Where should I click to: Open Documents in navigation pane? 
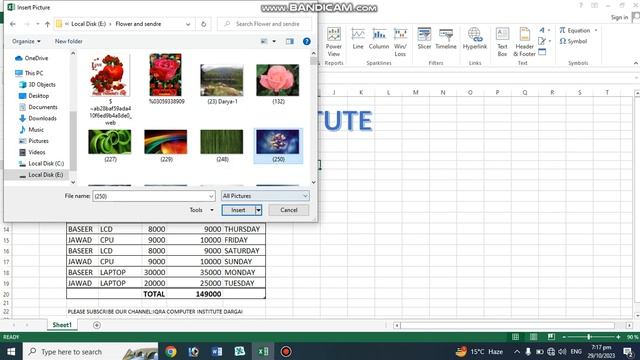[x=38, y=107]
